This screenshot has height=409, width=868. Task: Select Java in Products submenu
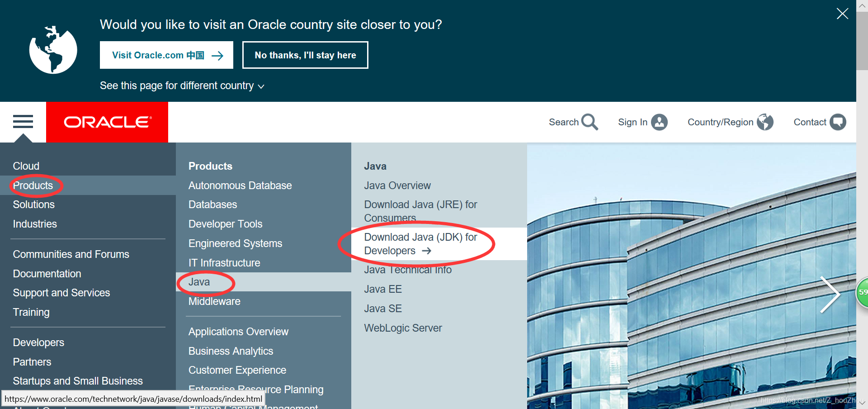click(199, 282)
